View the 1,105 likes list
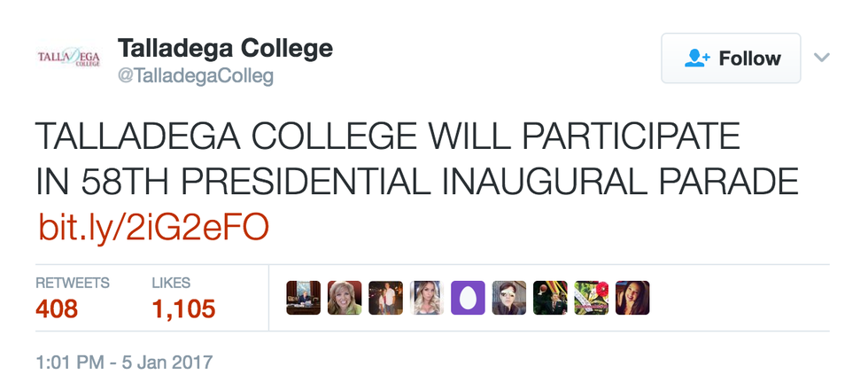 tap(183, 308)
